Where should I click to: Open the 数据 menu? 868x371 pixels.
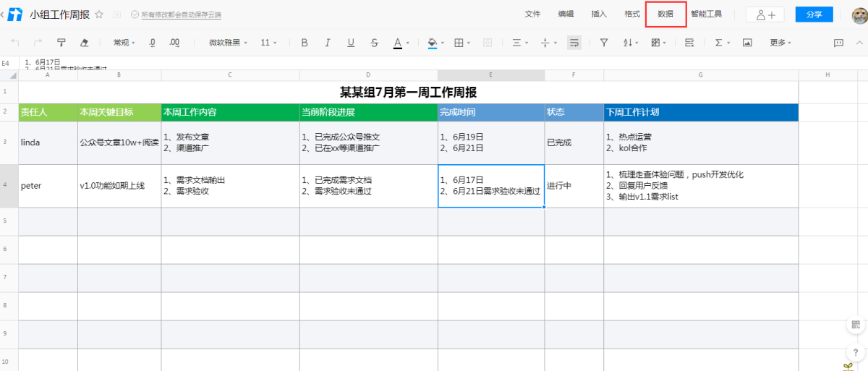tap(665, 14)
